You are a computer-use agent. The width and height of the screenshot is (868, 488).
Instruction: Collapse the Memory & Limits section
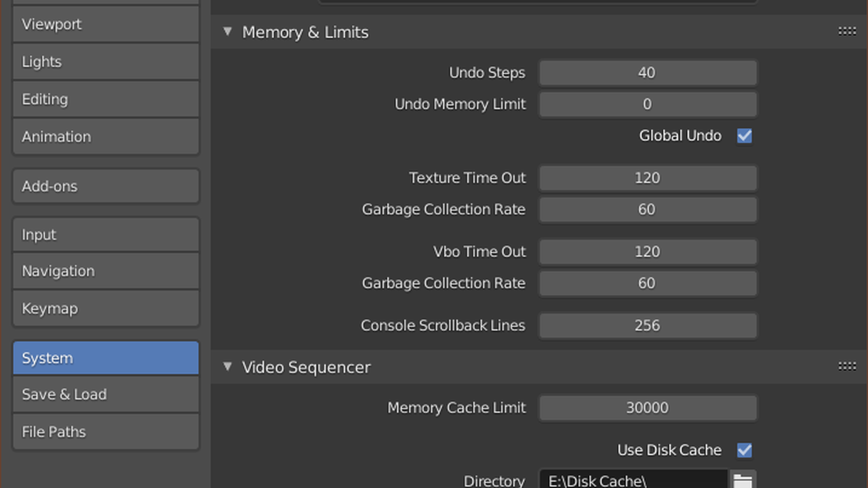(227, 31)
